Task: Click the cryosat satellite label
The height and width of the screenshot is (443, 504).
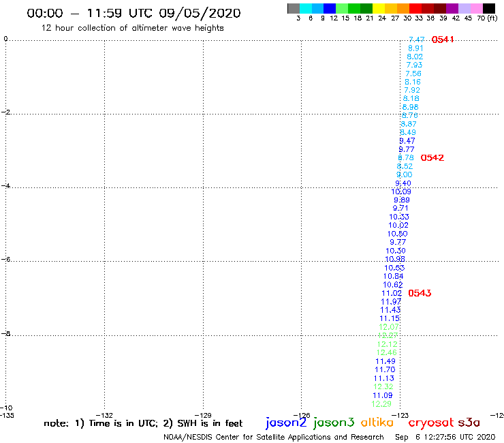Action: pyautogui.click(x=431, y=423)
